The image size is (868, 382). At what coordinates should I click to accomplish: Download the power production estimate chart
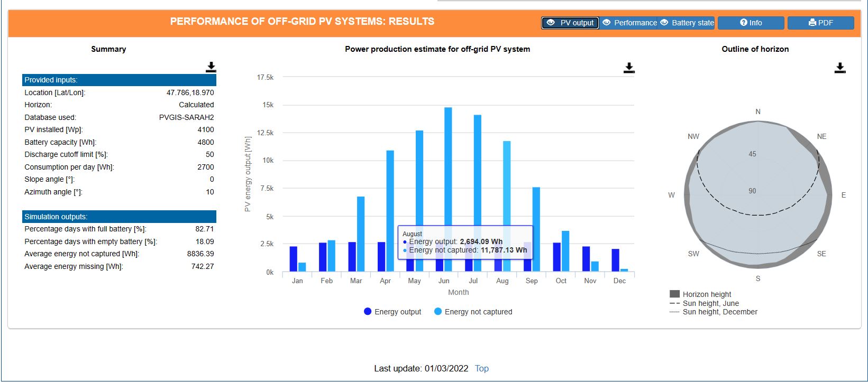coord(629,68)
